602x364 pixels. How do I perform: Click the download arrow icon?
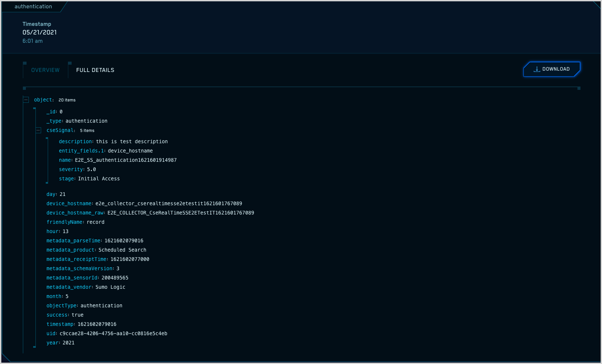click(537, 69)
